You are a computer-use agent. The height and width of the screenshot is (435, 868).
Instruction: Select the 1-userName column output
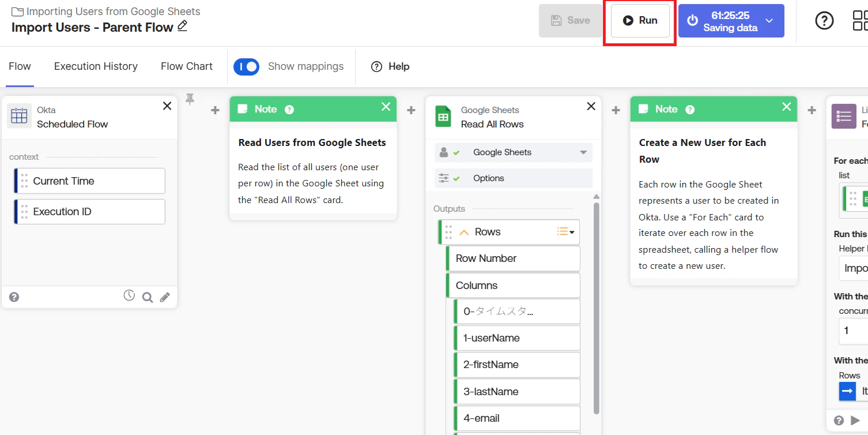517,338
